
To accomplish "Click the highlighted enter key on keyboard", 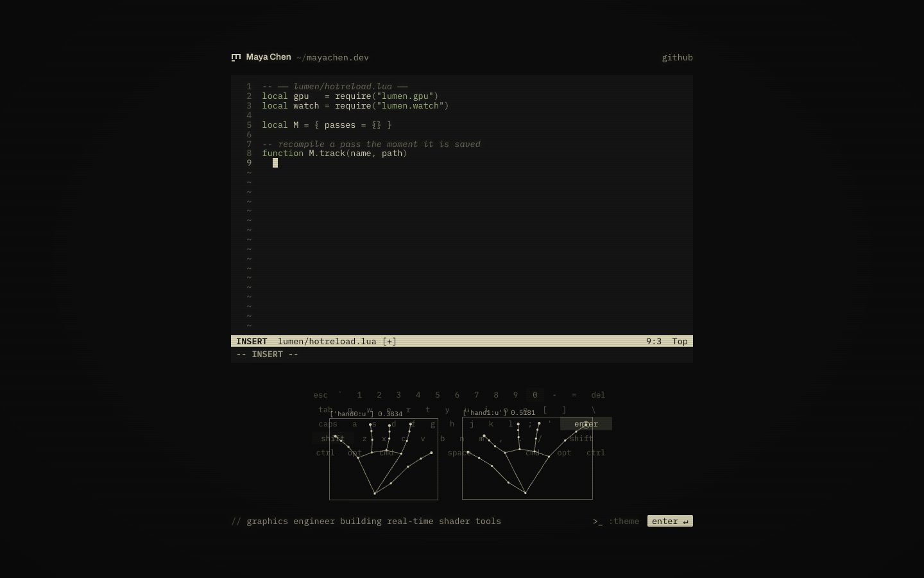I will (x=586, y=424).
